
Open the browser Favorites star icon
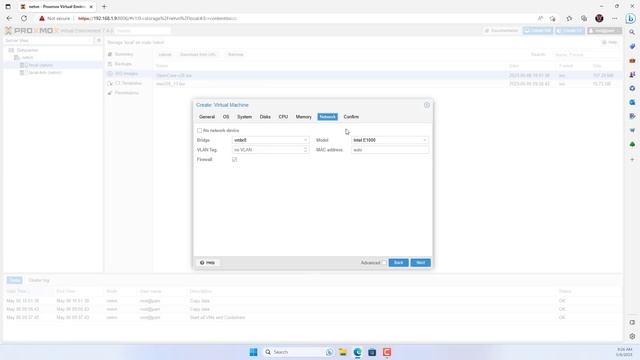[x=569, y=18]
